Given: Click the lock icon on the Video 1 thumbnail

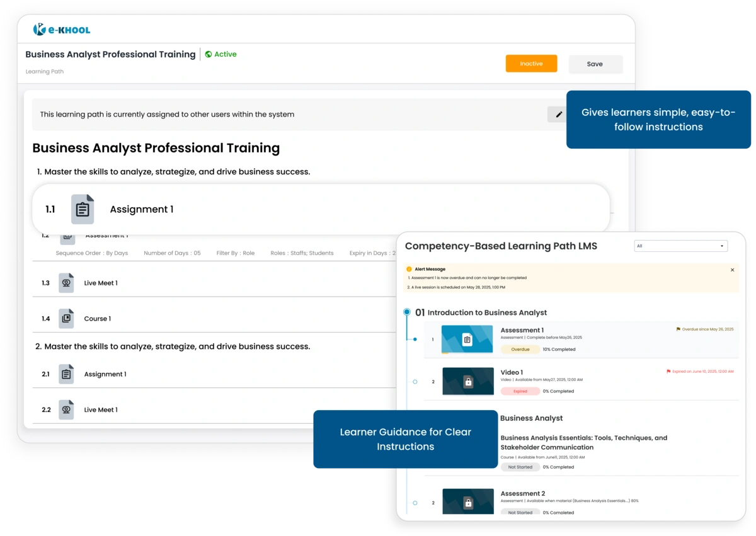Looking at the screenshot, I should [467, 381].
